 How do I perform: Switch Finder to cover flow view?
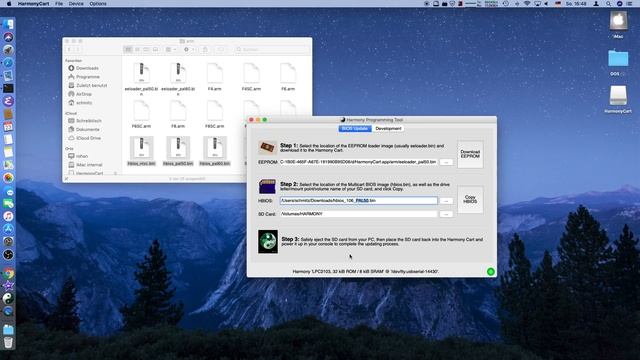click(155, 50)
